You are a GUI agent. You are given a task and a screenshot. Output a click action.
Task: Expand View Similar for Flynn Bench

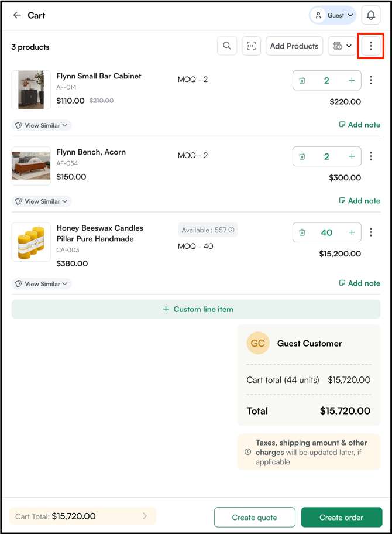(42, 201)
